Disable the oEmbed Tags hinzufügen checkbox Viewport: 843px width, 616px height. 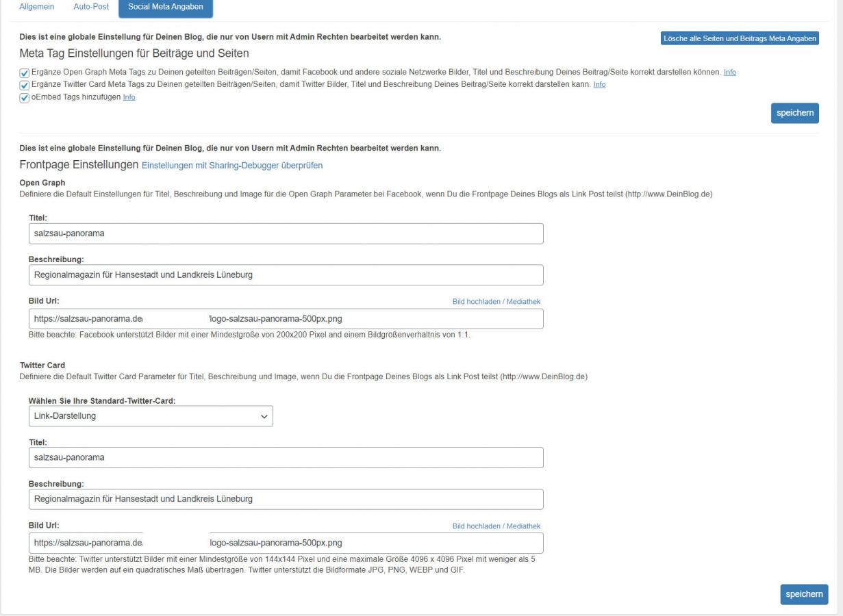[x=25, y=97]
